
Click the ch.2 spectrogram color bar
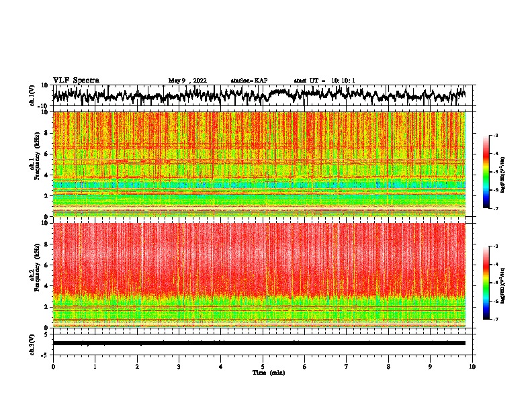[x=486, y=283]
